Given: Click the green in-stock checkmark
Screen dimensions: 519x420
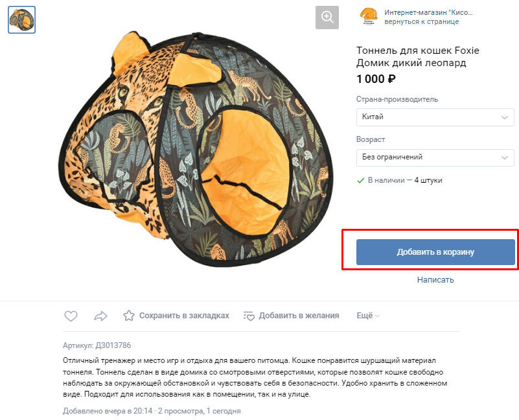Looking at the screenshot, I should coord(360,180).
